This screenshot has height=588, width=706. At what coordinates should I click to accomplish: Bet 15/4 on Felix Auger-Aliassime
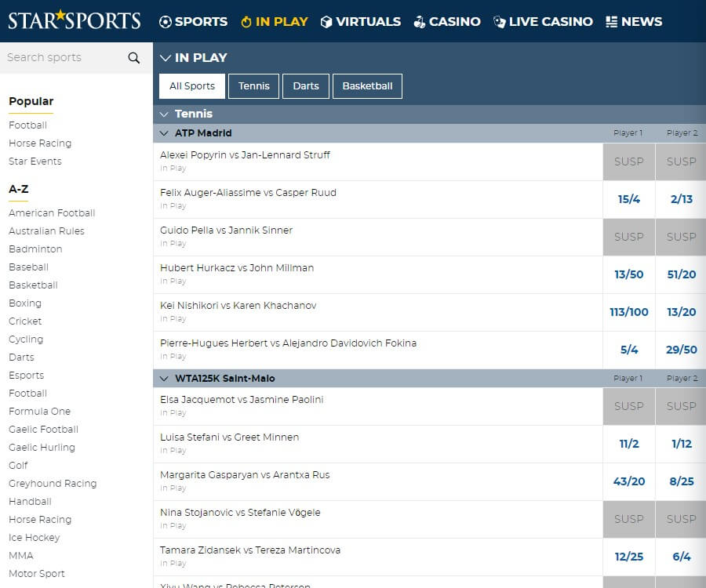(x=629, y=199)
